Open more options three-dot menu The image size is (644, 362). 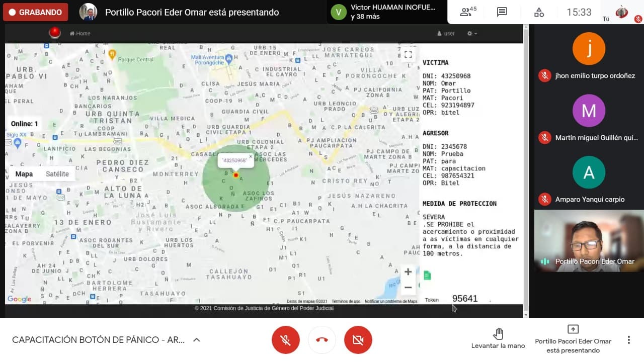pyautogui.click(x=628, y=340)
